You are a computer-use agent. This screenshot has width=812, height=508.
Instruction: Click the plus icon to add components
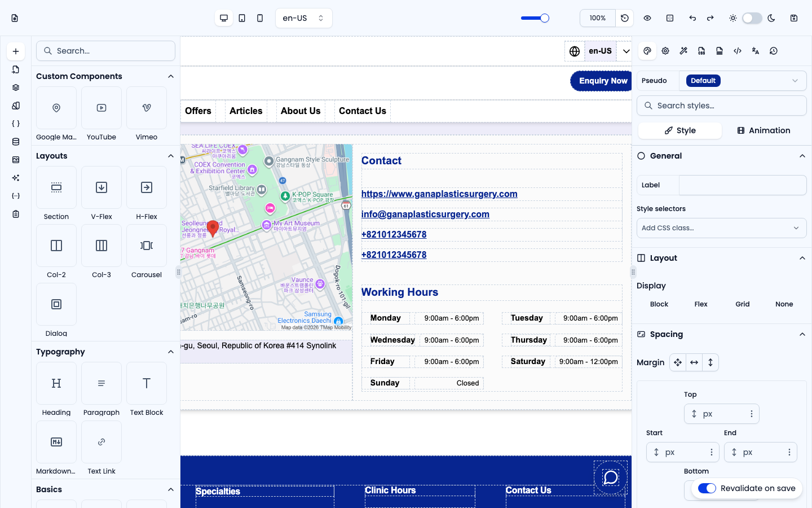(x=16, y=51)
